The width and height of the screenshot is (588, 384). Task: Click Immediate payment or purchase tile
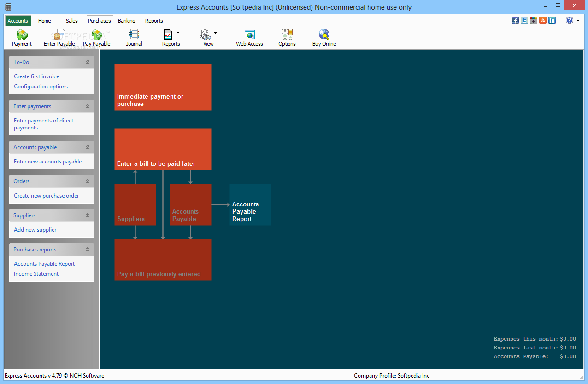[163, 87]
